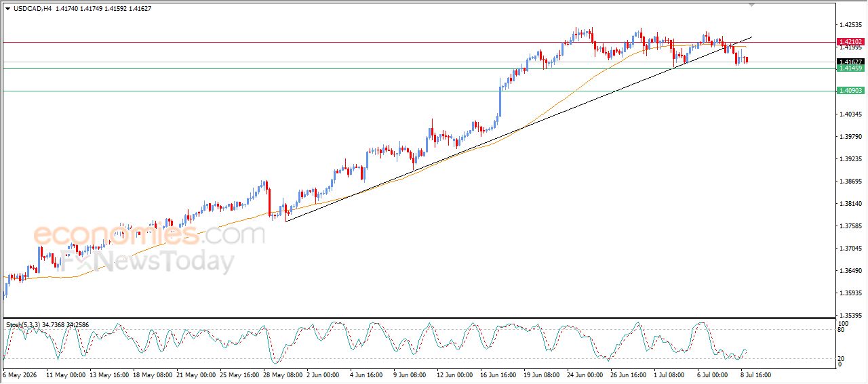Click the 18 May 08:00 time label
Screen dimensions: 868x384
(153, 375)
